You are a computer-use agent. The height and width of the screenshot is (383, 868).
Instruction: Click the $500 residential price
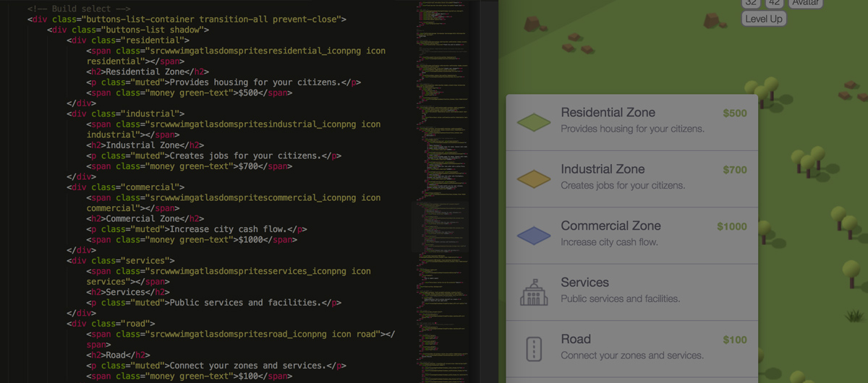[x=735, y=113]
